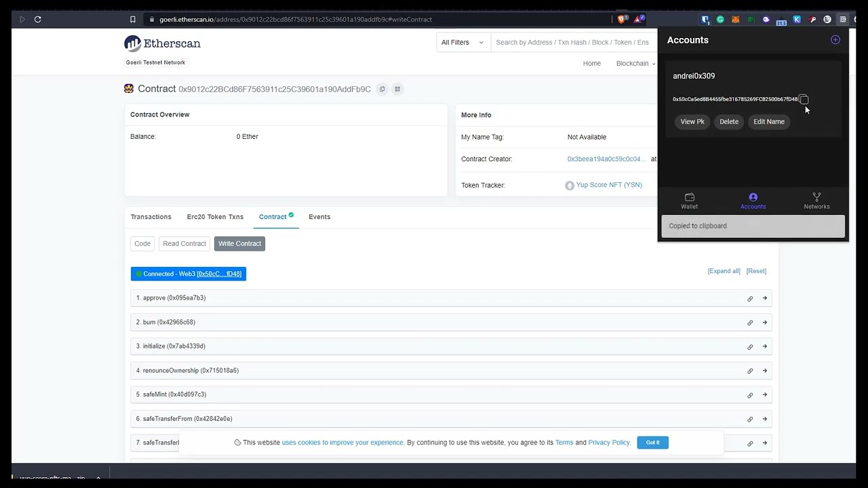This screenshot has width=868, height=488.
Task: Select the Contract tab
Action: point(276,217)
